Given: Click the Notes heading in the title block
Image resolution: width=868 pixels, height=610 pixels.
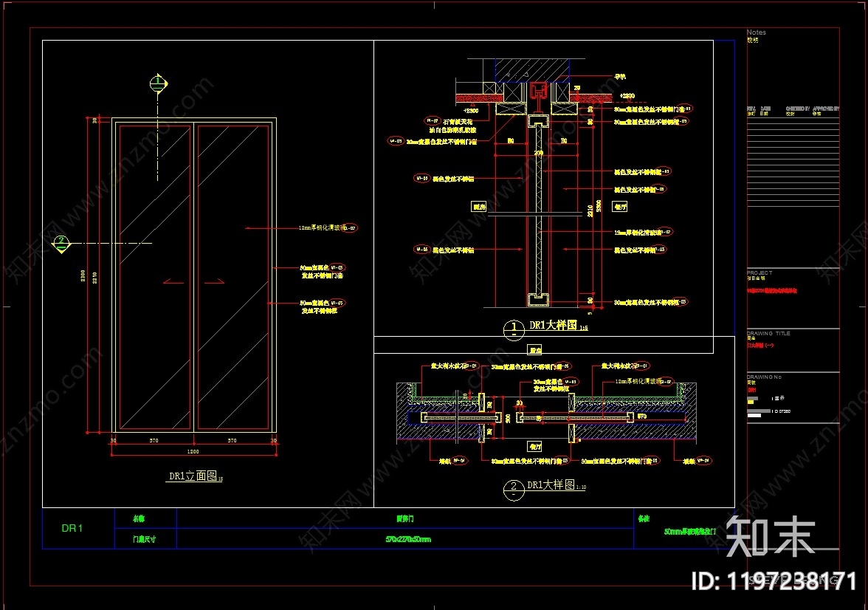Looking at the screenshot, I should point(757,32).
